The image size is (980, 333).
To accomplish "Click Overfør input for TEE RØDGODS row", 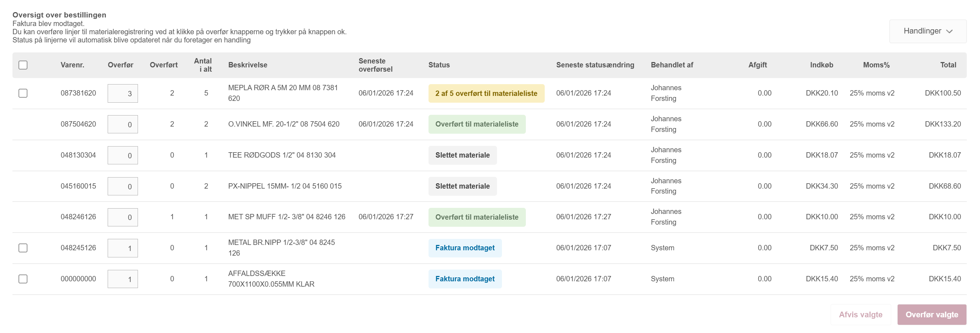I will pos(123,156).
